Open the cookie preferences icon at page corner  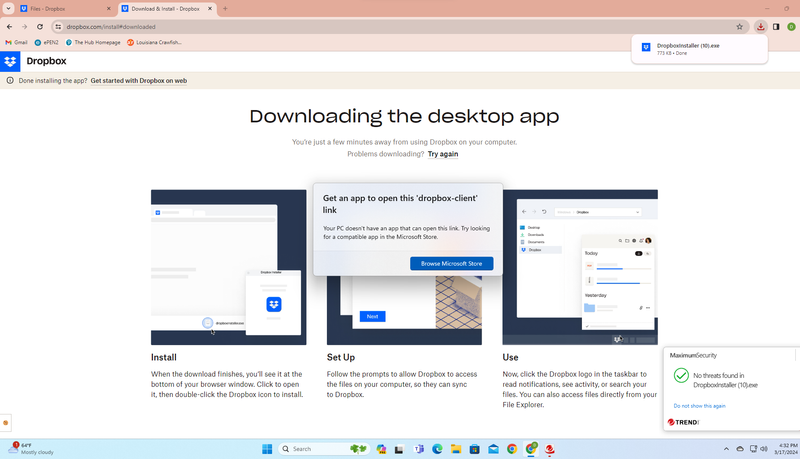pos(6,422)
